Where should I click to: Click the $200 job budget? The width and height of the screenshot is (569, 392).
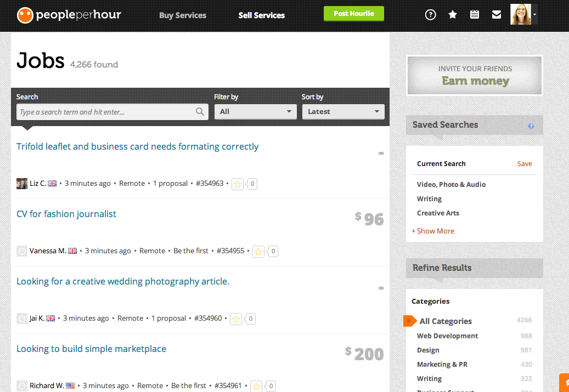364,354
